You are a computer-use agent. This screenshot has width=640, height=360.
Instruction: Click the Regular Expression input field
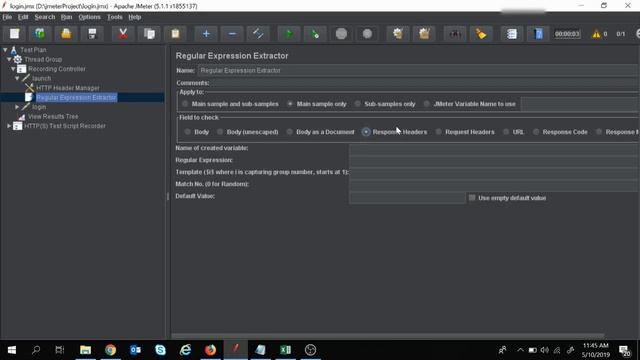pyautogui.click(x=494, y=161)
